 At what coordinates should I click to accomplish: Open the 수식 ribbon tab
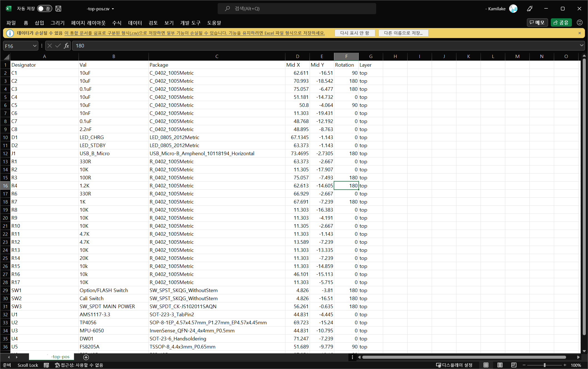click(117, 23)
